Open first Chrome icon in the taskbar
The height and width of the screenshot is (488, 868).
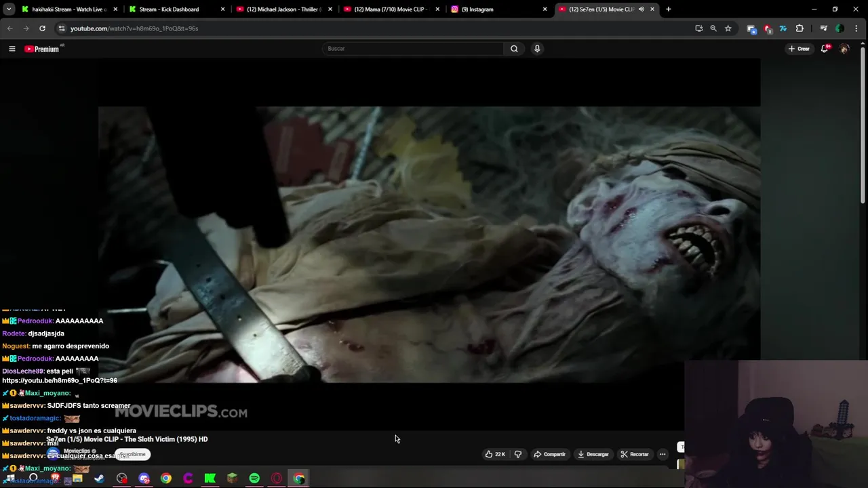click(166, 479)
